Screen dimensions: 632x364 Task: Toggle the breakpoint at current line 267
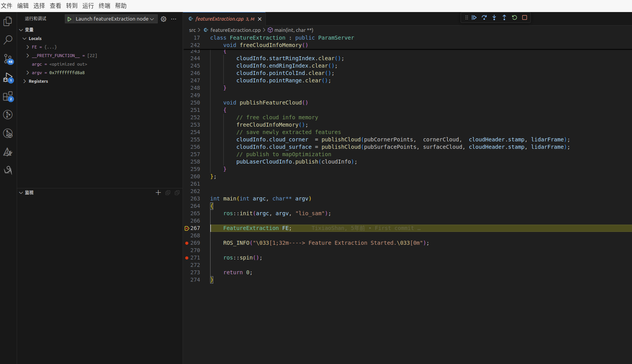187,228
